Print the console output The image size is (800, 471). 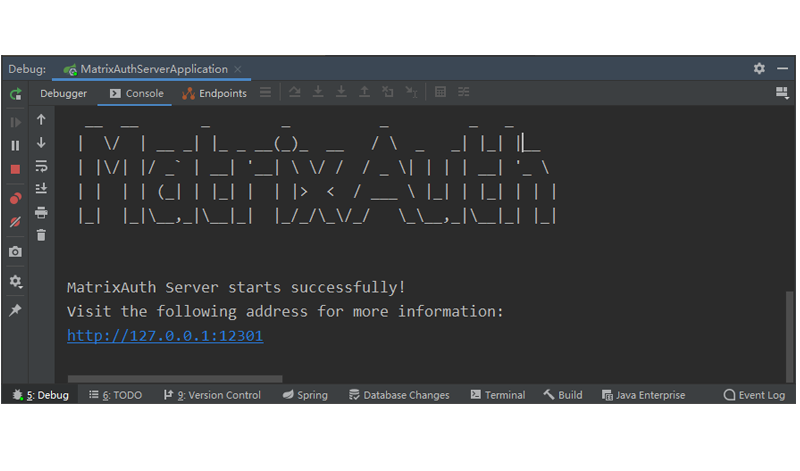[41, 212]
